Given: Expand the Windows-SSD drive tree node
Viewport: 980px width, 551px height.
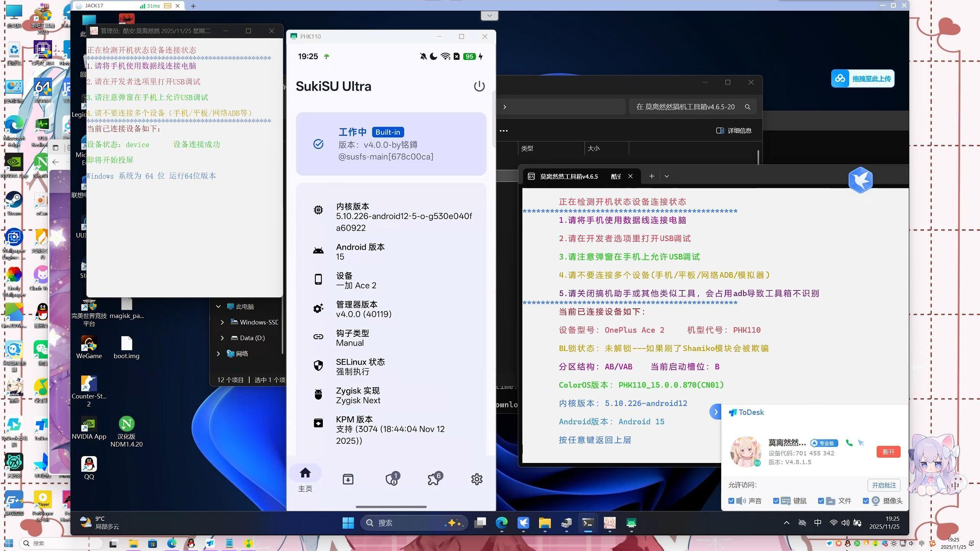Looking at the screenshot, I should 222,322.
